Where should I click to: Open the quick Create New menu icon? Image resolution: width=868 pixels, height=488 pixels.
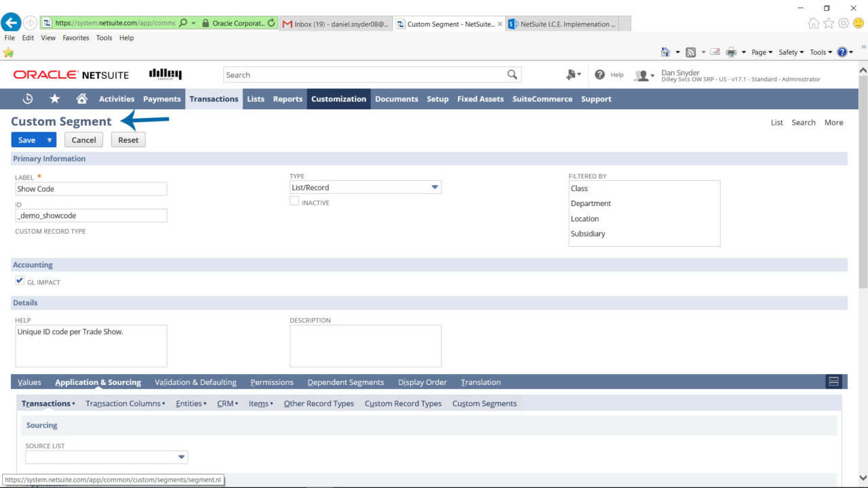click(572, 75)
